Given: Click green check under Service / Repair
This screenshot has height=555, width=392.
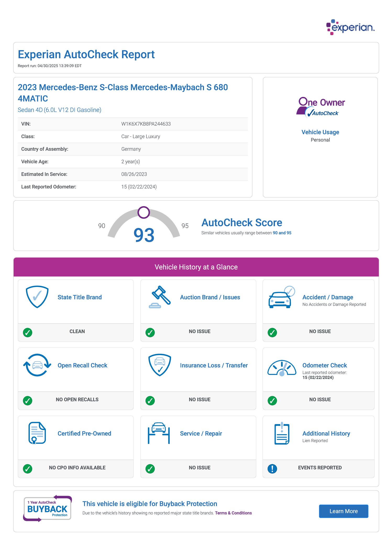Looking at the screenshot, I should point(150,469).
